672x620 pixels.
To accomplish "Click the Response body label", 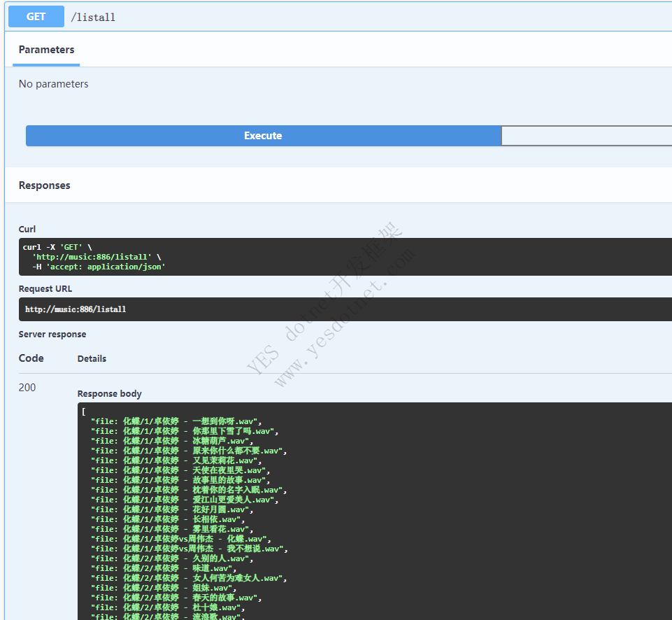I will [x=109, y=393].
